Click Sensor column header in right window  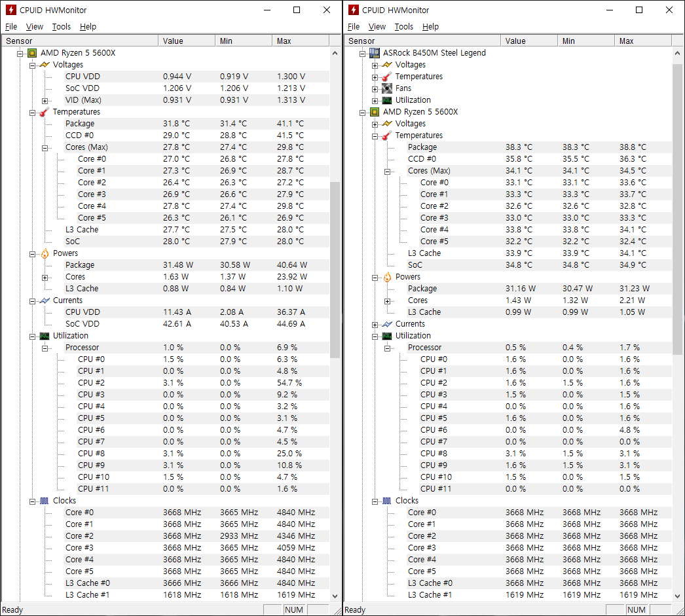[x=422, y=41]
